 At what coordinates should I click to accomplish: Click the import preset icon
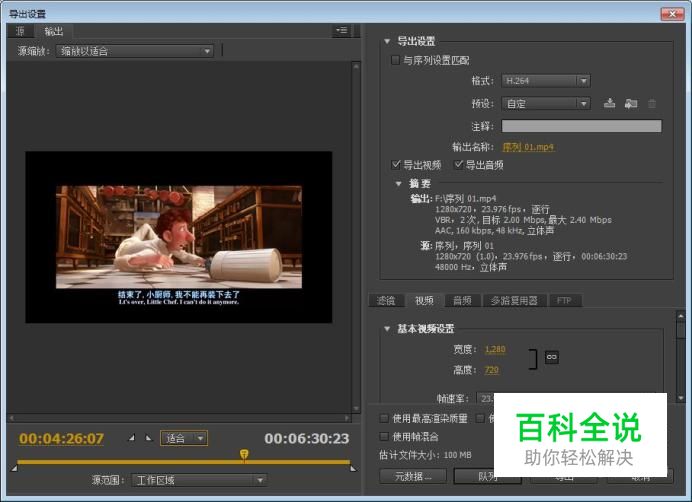coord(631,104)
